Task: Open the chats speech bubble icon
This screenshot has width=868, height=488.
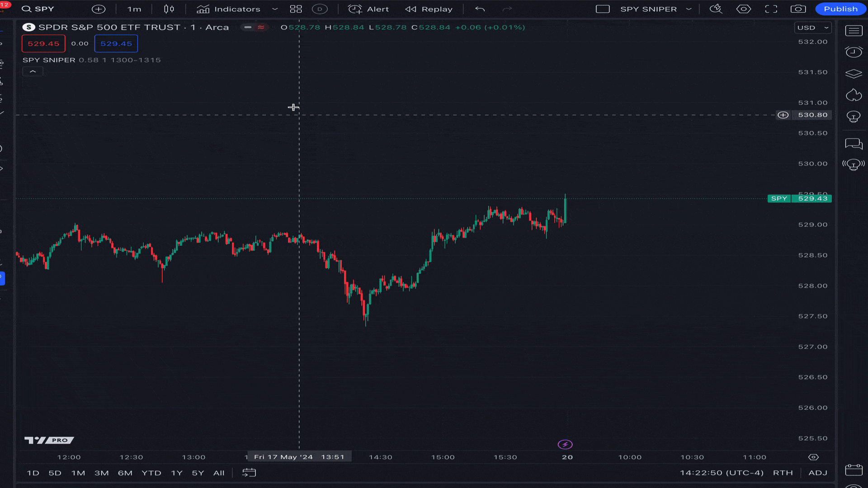Action: [854, 144]
